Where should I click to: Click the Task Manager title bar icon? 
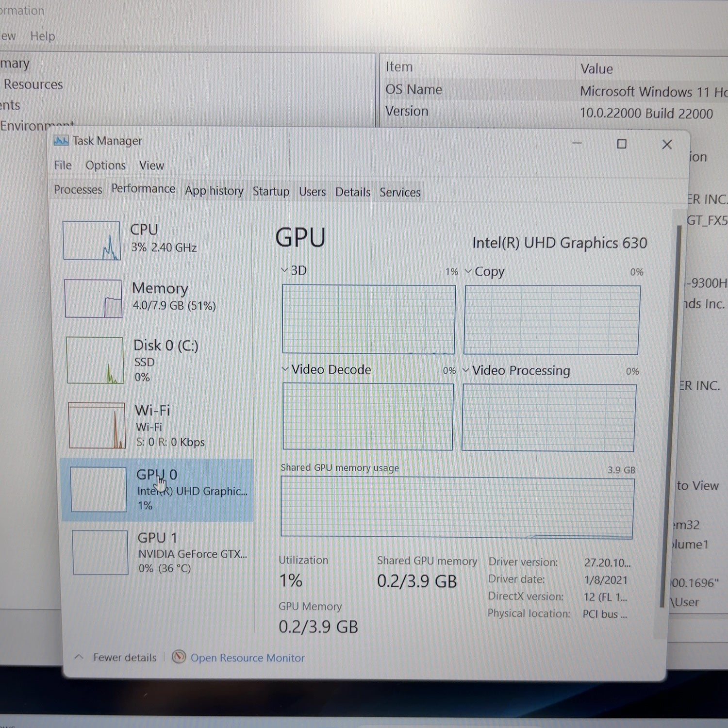[x=61, y=141]
